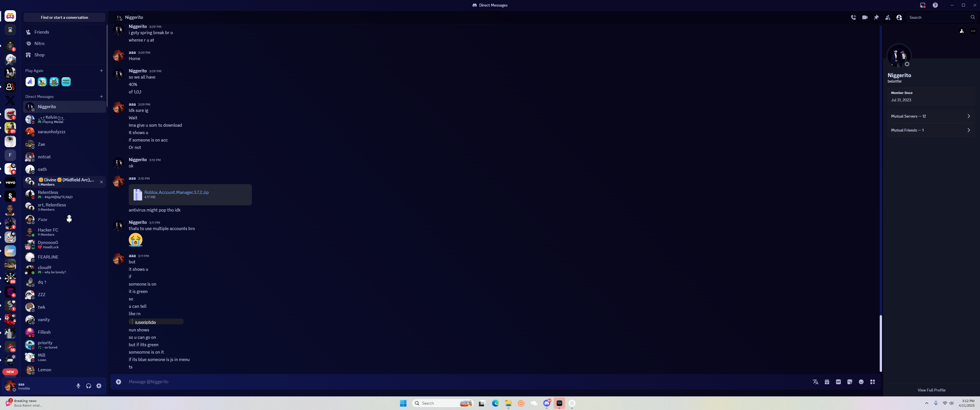Click the chat scrollbar thumb
Image resolution: width=980 pixels, height=410 pixels.
point(880,343)
